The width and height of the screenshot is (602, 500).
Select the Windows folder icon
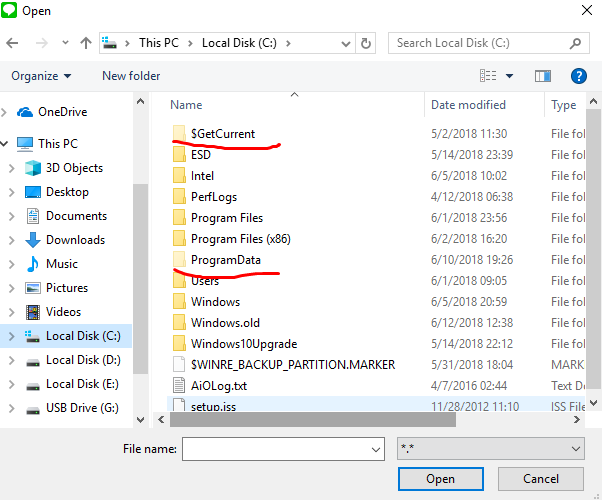pyautogui.click(x=179, y=301)
